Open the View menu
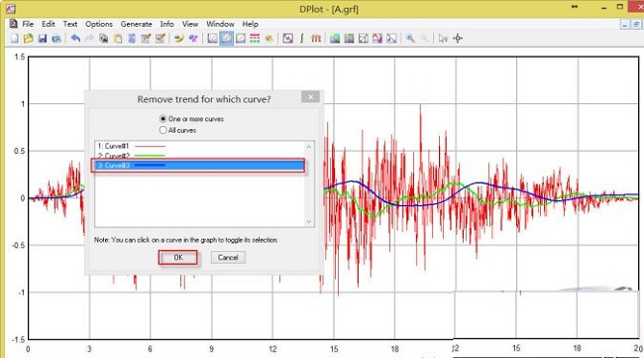 pyautogui.click(x=190, y=24)
